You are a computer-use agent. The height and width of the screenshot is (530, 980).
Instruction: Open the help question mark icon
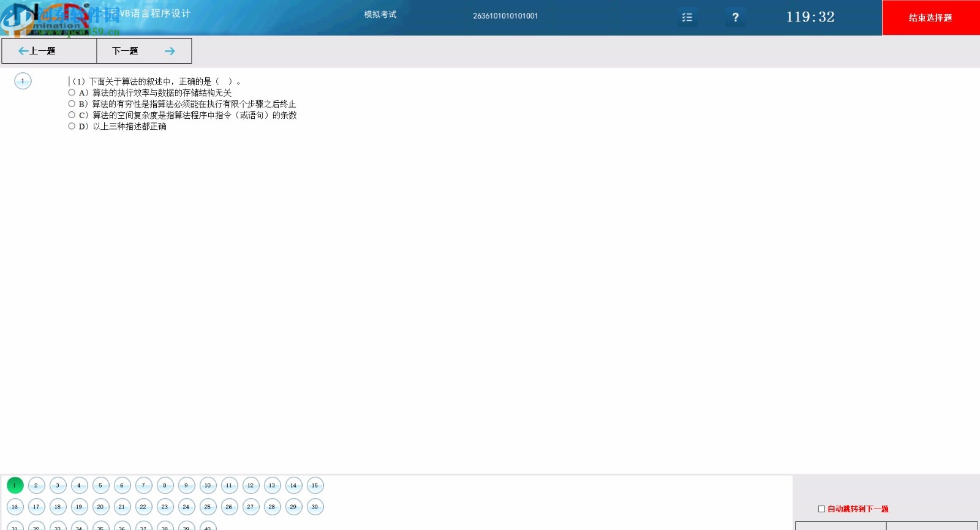[x=736, y=17]
